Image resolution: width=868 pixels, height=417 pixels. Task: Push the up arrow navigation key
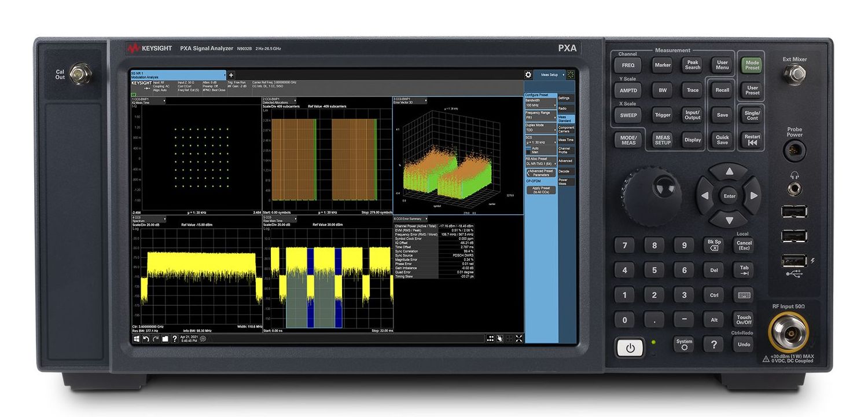(729, 171)
